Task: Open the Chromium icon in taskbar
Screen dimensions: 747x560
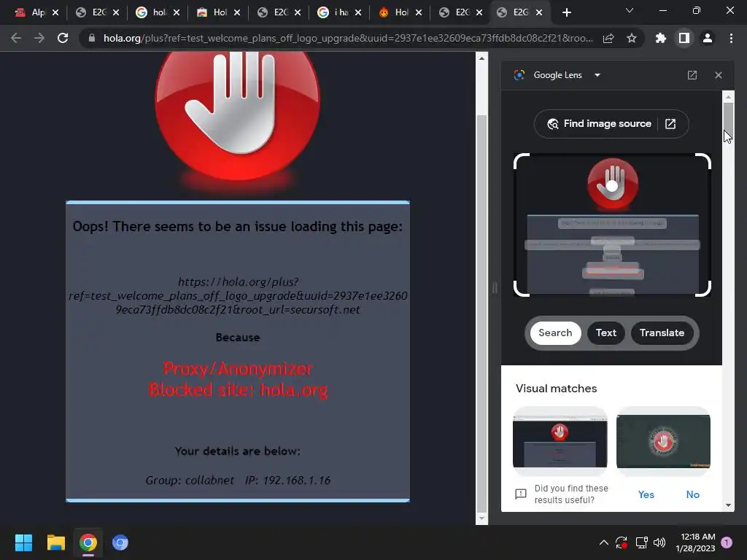Action: 120,542
